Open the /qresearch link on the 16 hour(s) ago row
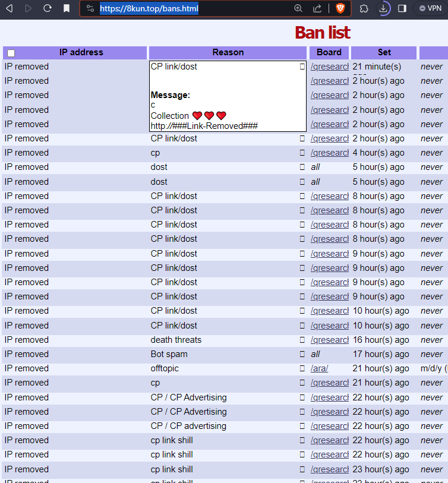 point(330,340)
